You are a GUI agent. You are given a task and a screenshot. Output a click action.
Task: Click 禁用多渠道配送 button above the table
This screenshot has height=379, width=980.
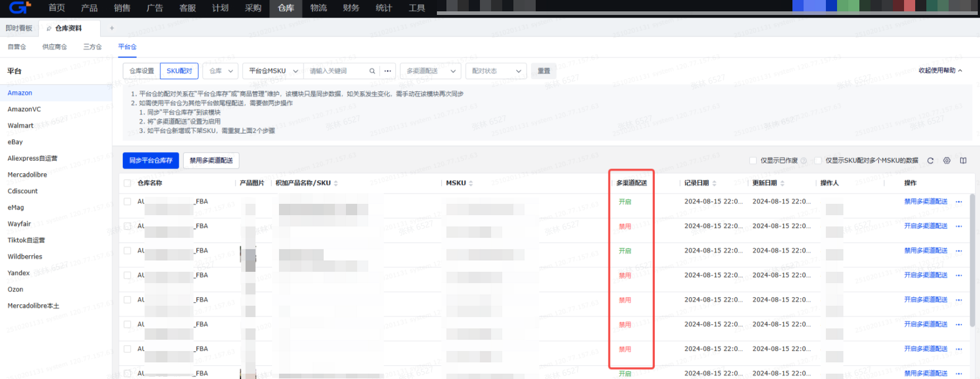click(x=211, y=160)
